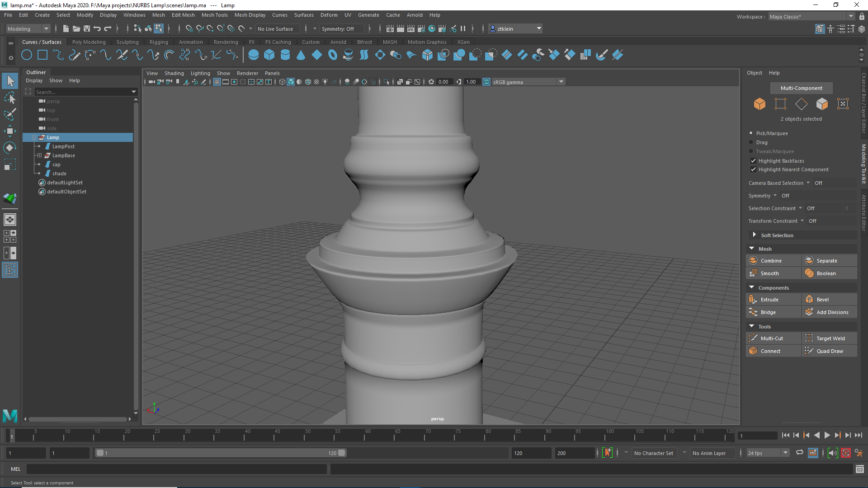Select the Drag radio option
The width and height of the screenshot is (868, 488).
pyautogui.click(x=751, y=142)
